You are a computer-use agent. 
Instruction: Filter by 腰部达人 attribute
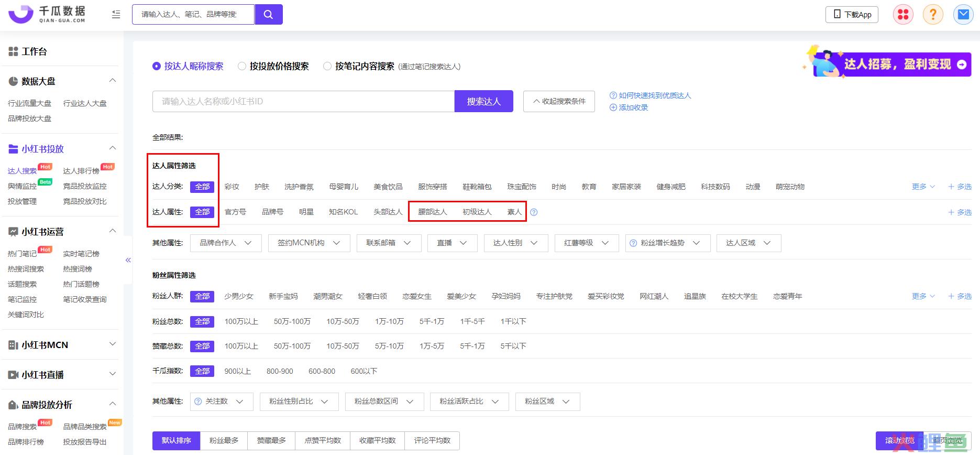[433, 212]
